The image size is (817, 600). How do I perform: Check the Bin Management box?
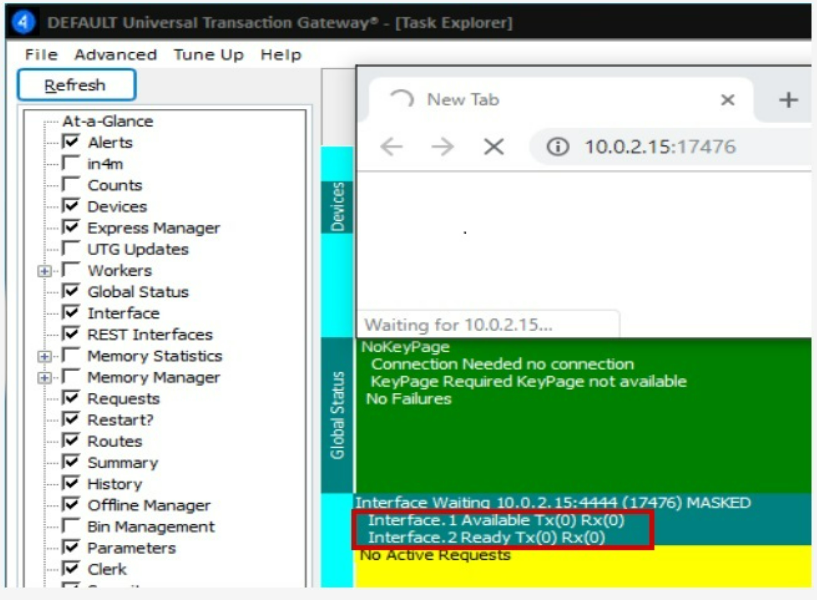pos(70,526)
